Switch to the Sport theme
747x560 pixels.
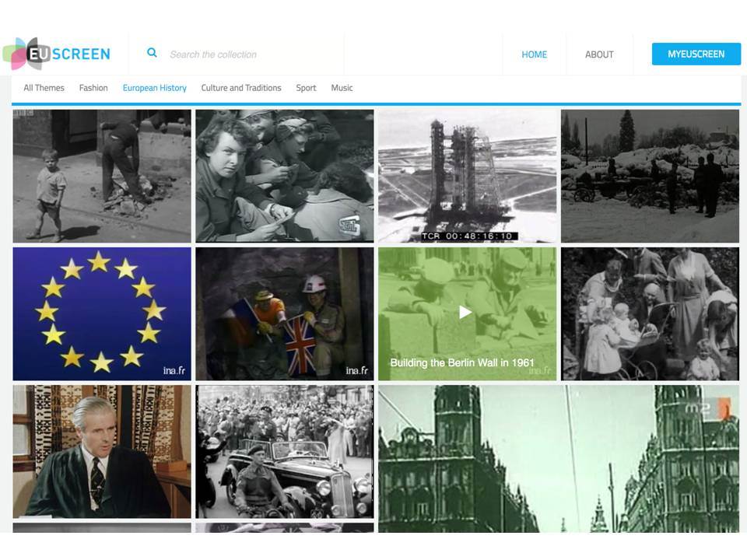point(306,88)
